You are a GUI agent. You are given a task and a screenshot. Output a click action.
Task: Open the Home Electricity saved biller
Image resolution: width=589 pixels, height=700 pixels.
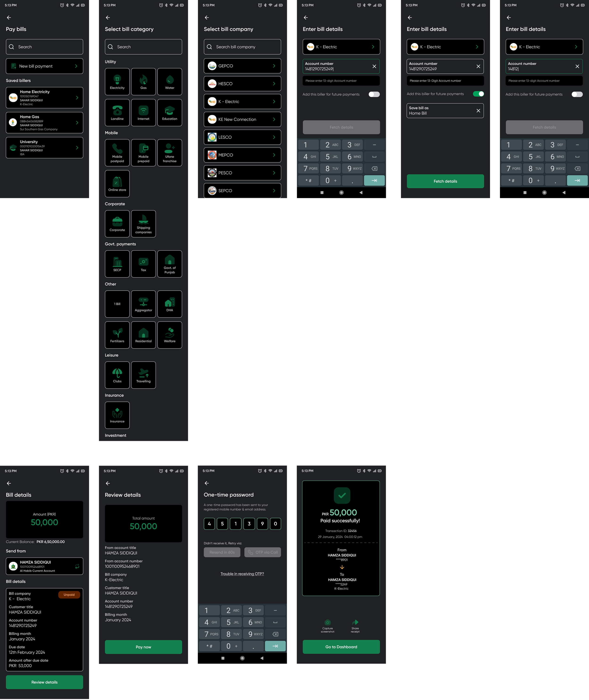(x=44, y=98)
